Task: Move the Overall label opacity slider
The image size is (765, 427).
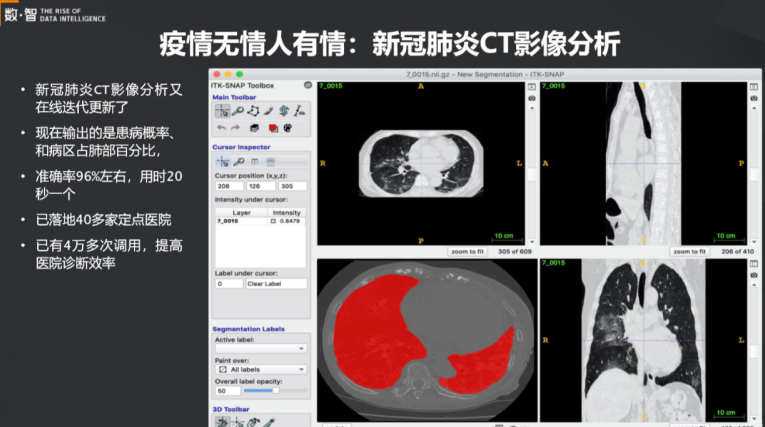Action: (x=276, y=391)
